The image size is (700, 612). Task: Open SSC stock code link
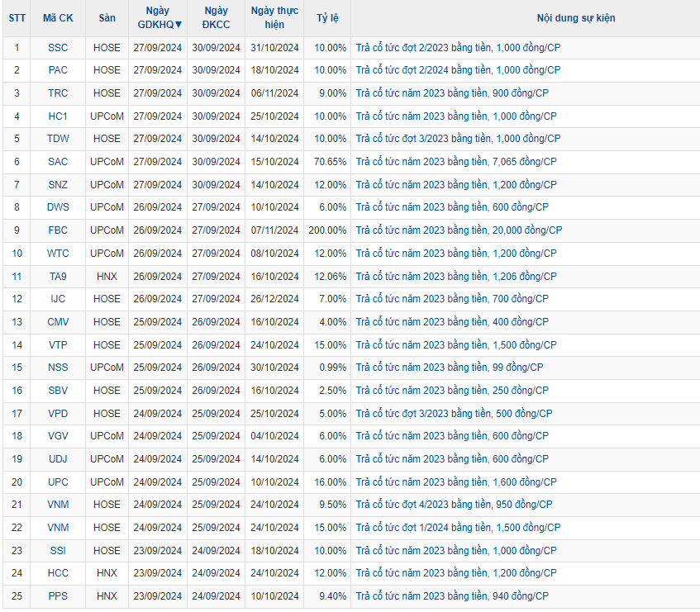coord(58,48)
